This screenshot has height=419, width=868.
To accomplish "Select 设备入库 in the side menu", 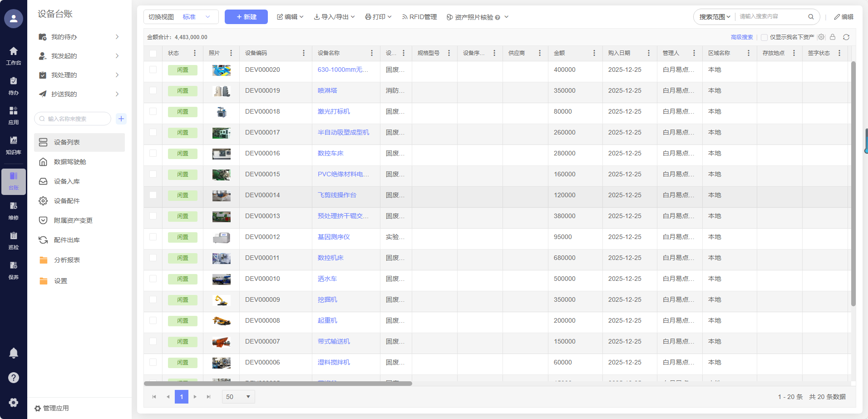I will click(x=67, y=181).
